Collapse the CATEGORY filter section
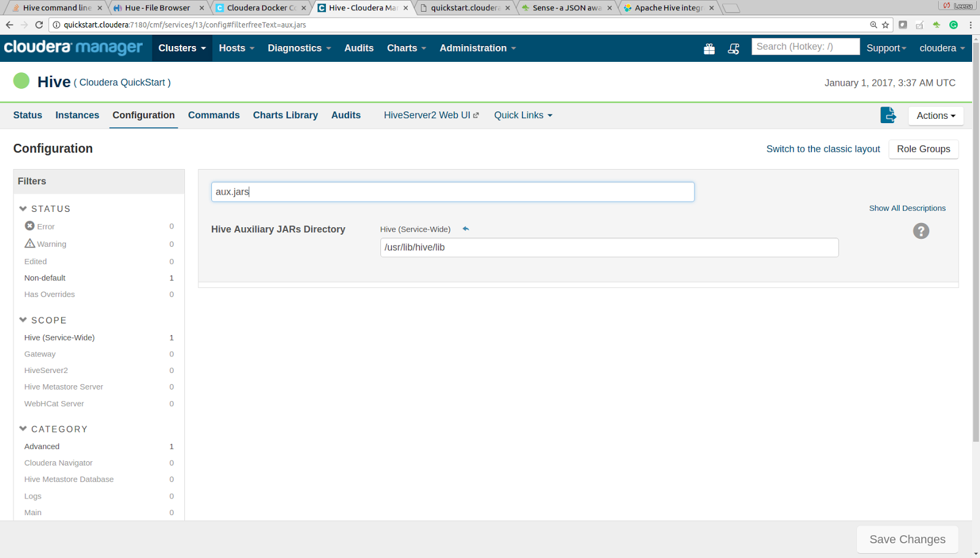 pos(53,429)
